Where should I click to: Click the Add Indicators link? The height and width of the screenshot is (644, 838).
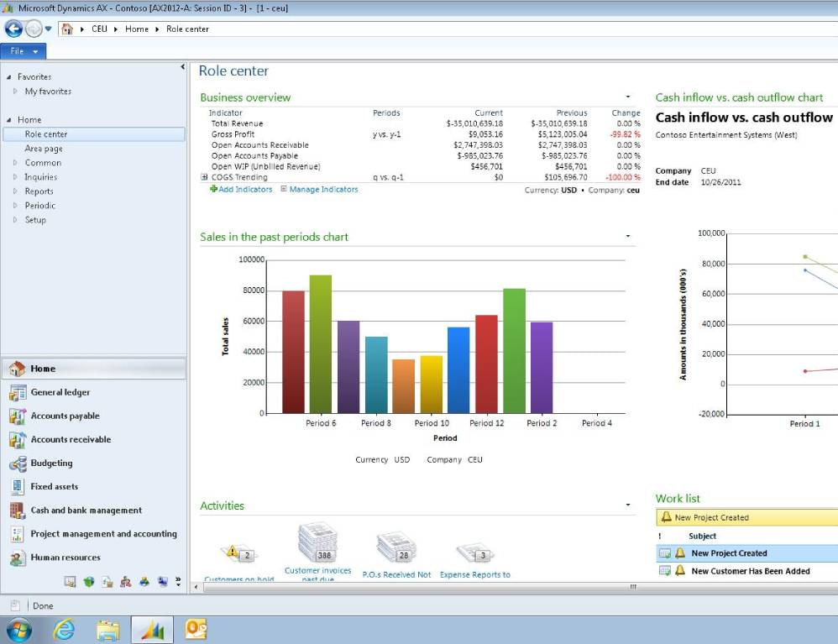241,189
